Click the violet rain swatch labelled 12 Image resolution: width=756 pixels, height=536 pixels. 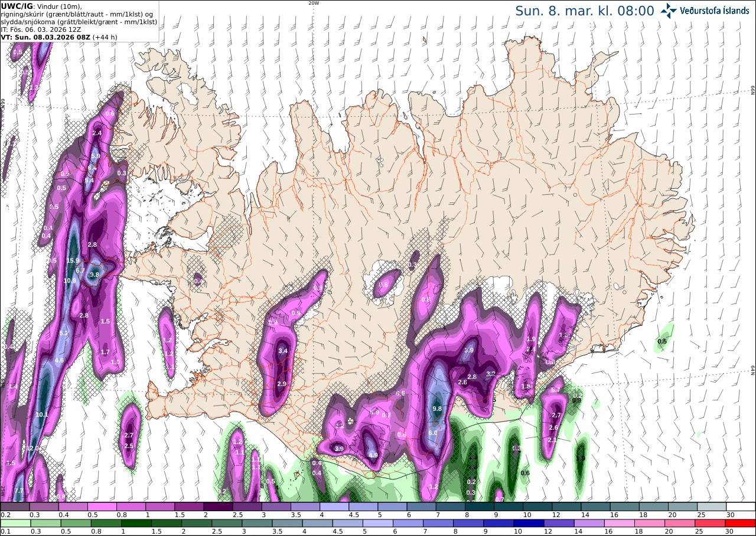pyautogui.click(x=559, y=523)
